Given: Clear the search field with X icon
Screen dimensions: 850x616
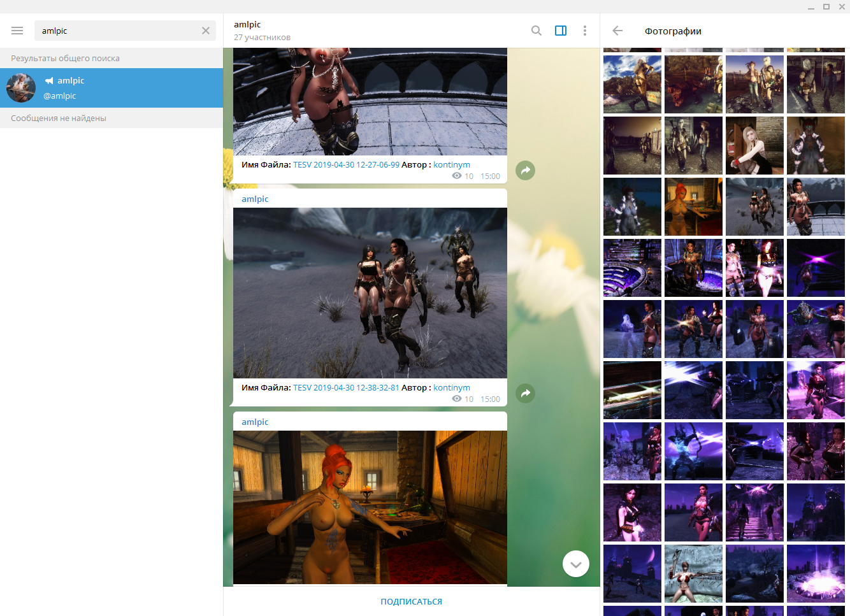Looking at the screenshot, I should point(206,31).
